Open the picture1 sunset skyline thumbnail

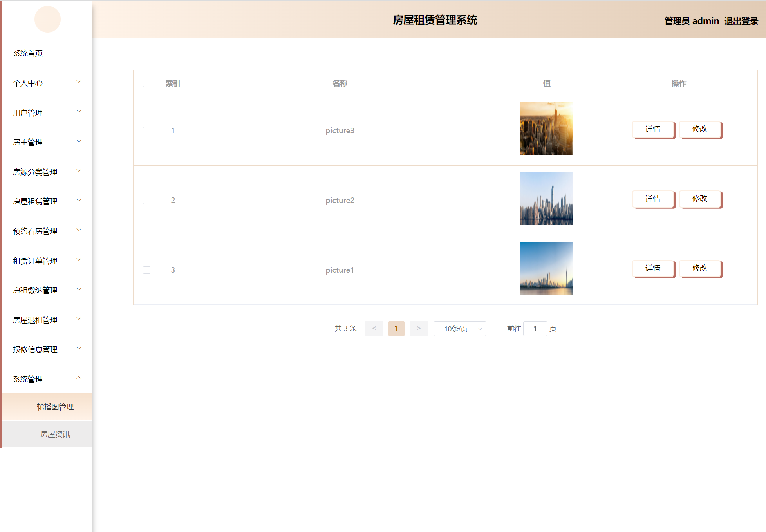coord(546,268)
